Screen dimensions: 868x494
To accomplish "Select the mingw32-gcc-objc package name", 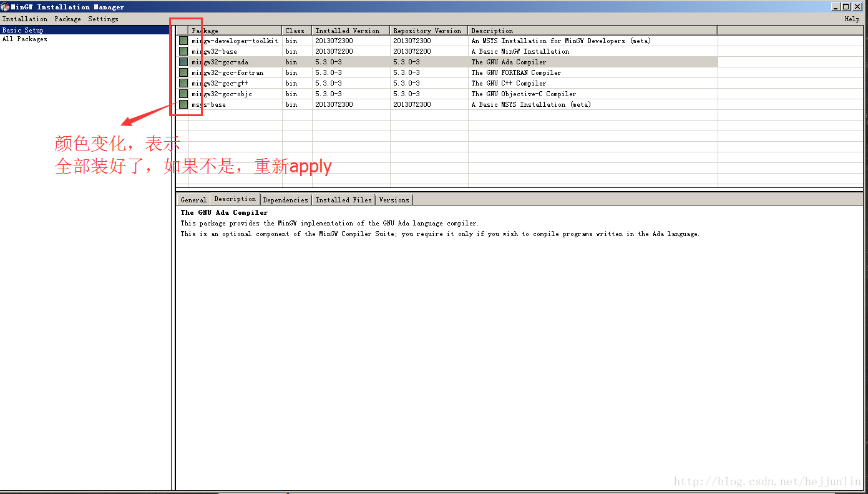I will [x=222, y=94].
